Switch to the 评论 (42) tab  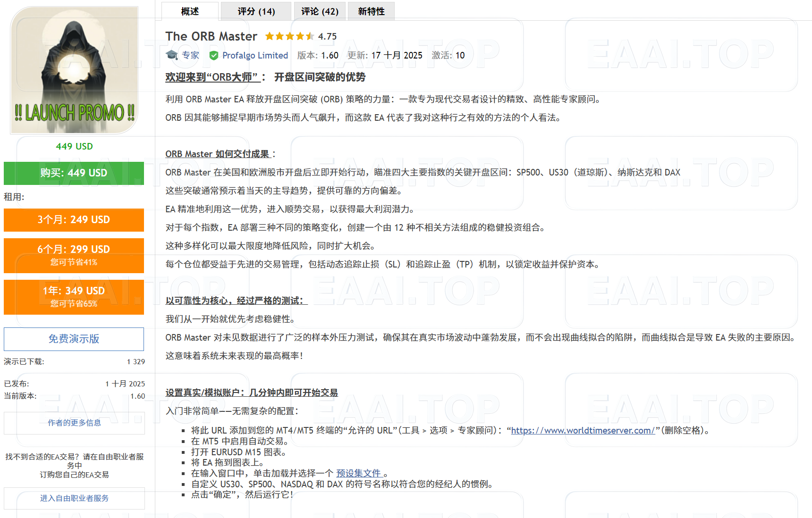point(320,11)
